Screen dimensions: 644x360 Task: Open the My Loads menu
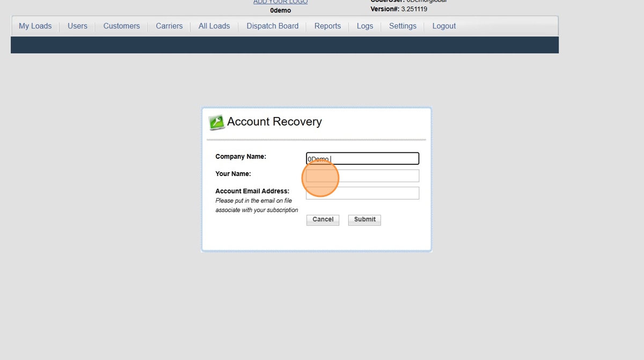[35, 26]
